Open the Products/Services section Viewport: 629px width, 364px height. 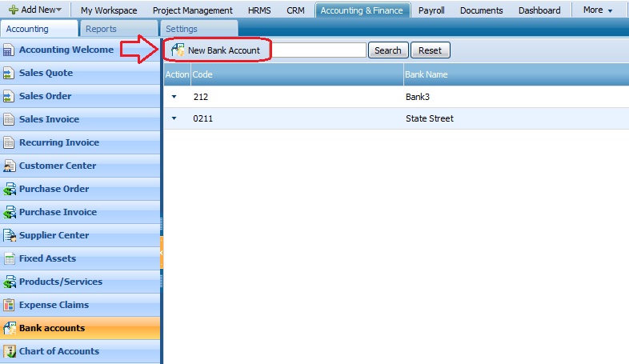80,282
